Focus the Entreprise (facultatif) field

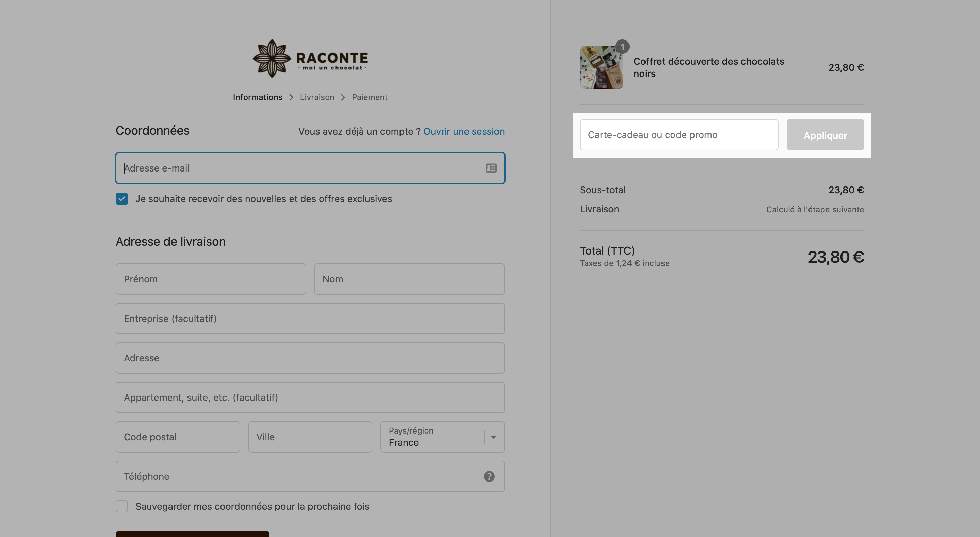click(x=310, y=319)
